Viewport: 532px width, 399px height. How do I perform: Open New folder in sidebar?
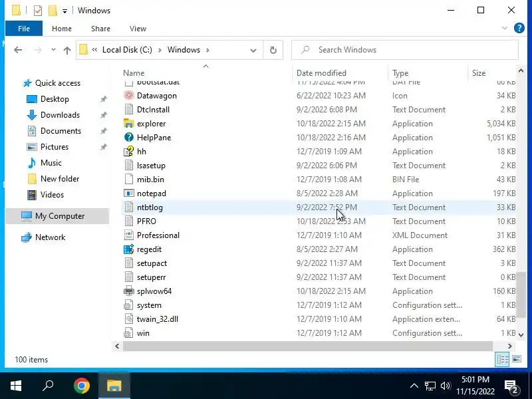[60, 179]
